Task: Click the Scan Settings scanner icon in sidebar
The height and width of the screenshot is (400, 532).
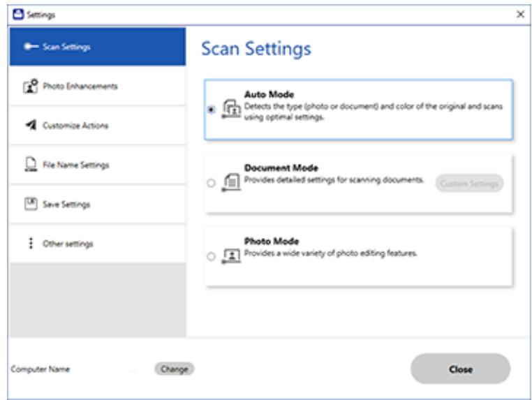Action: coord(31,47)
